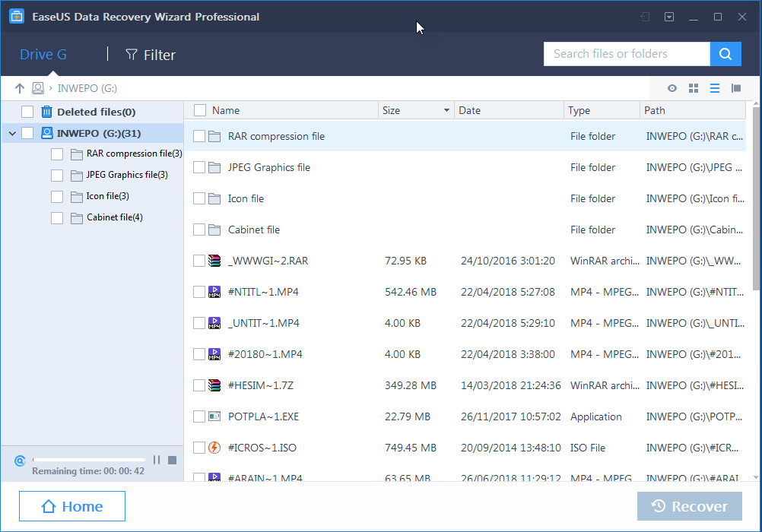Click the Home button
Viewport: 762px width, 532px height.
pyautogui.click(x=72, y=506)
